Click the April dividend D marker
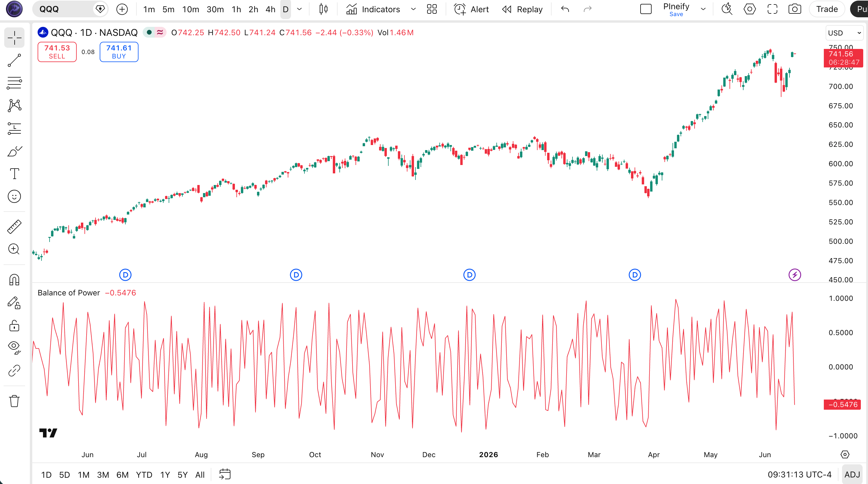 635,275
